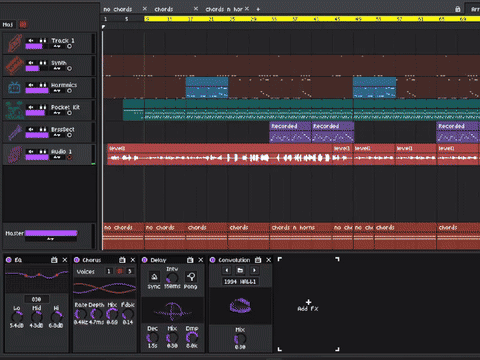This screenshot has width=480, height=360.
Task: Remove the Convolution effect with its X
Action: [269, 260]
